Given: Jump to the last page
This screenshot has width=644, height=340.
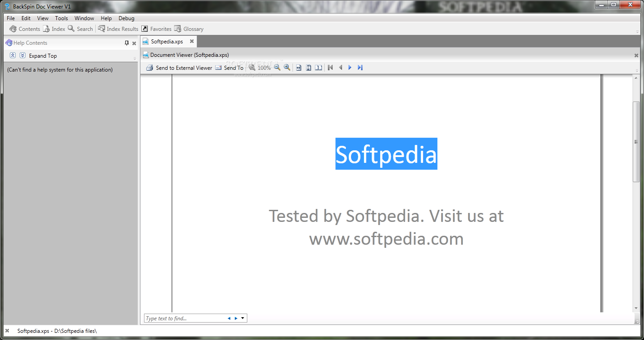Looking at the screenshot, I should point(360,68).
